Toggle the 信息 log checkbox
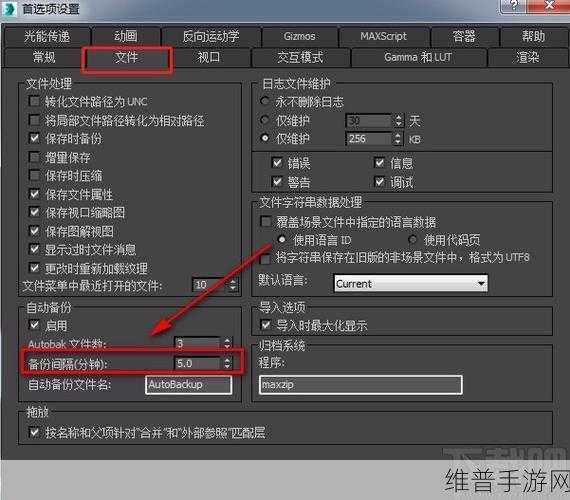The image size is (570, 500). (380, 163)
